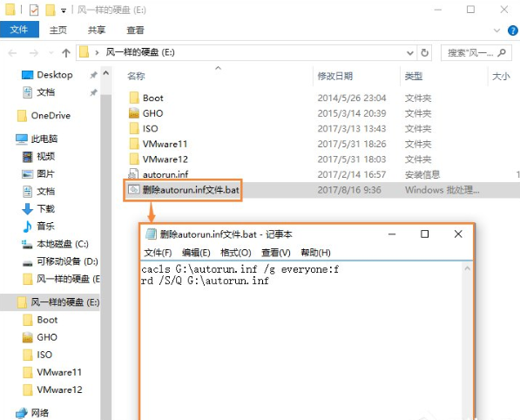
Task: Open Notepad 格式(O) menu
Action: click(x=236, y=253)
